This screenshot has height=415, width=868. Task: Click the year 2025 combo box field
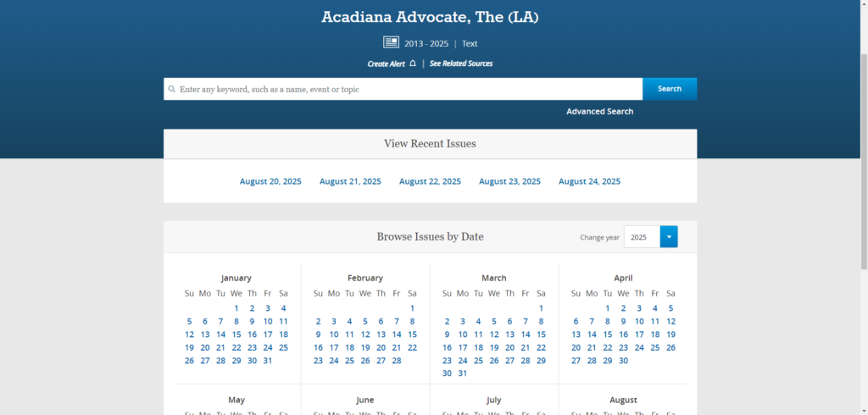pyautogui.click(x=642, y=237)
